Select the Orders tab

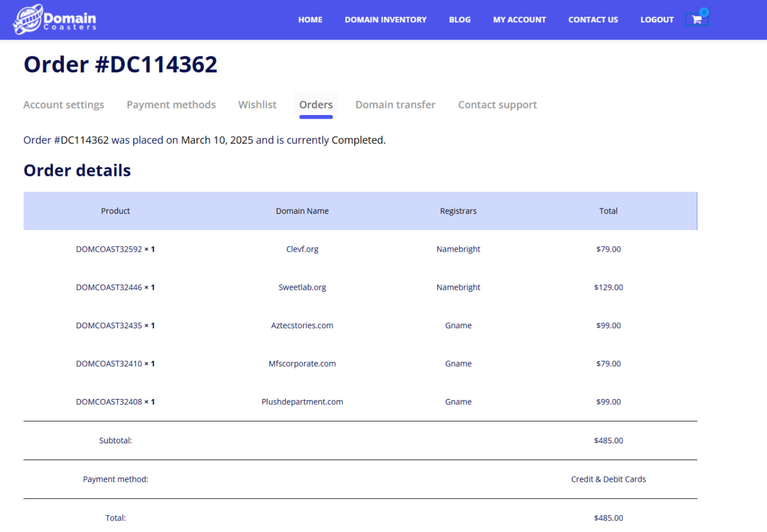tap(316, 105)
